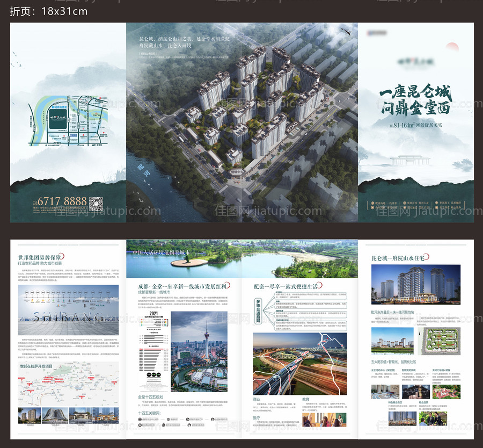Click the 世邦精工 quality badge icon
483x448 pixels.
436,203
